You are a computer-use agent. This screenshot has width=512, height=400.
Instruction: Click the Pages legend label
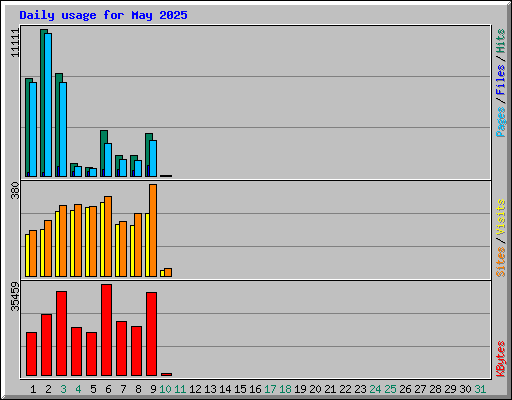click(500, 122)
